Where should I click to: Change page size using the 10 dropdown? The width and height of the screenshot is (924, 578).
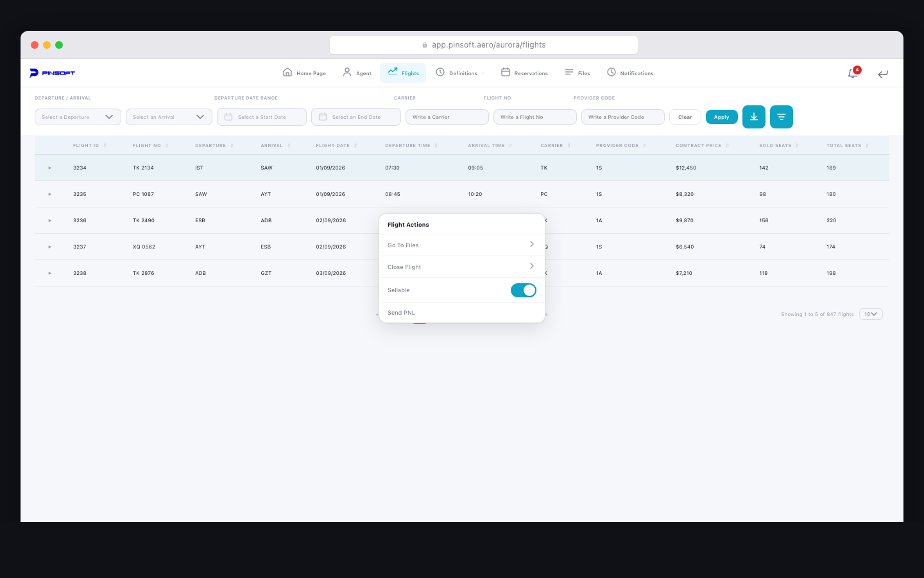(870, 314)
